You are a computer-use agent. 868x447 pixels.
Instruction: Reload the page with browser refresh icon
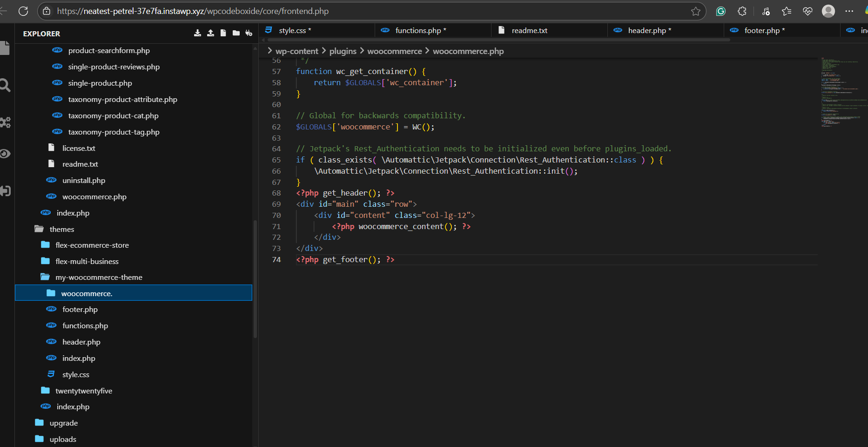(23, 11)
